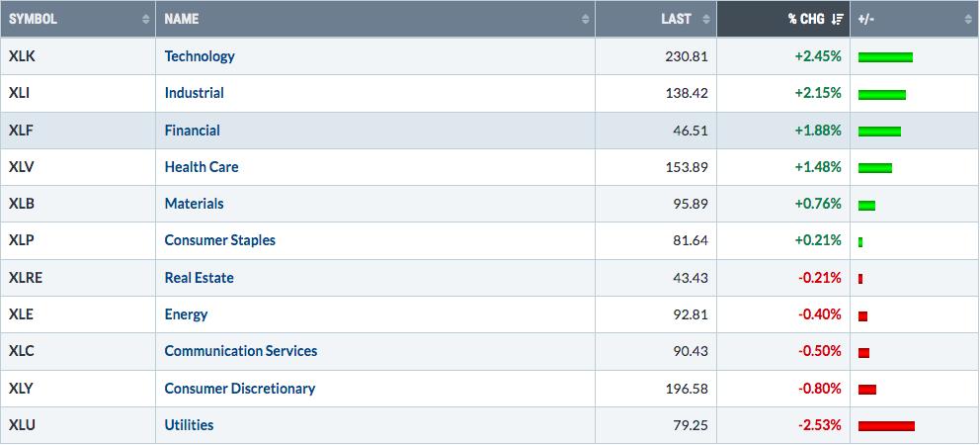
Task: Sort table by SYMBOL column arrows
Action: (x=145, y=20)
